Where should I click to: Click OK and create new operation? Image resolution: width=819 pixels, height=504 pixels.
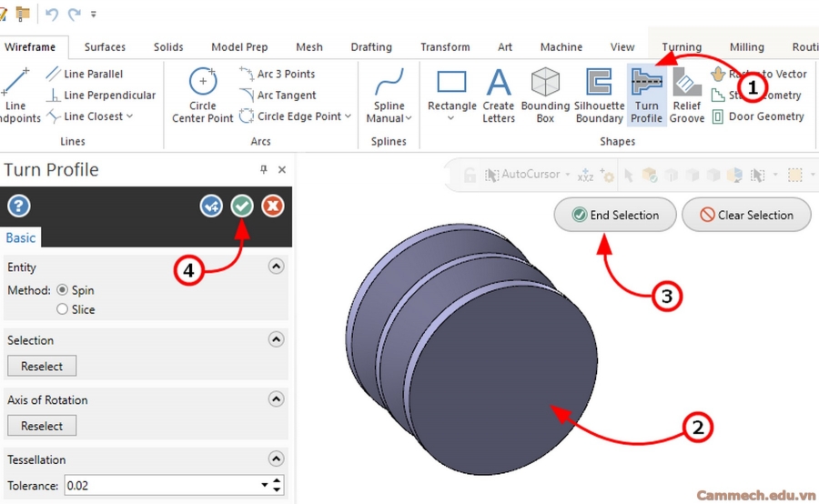click(211, 206)
